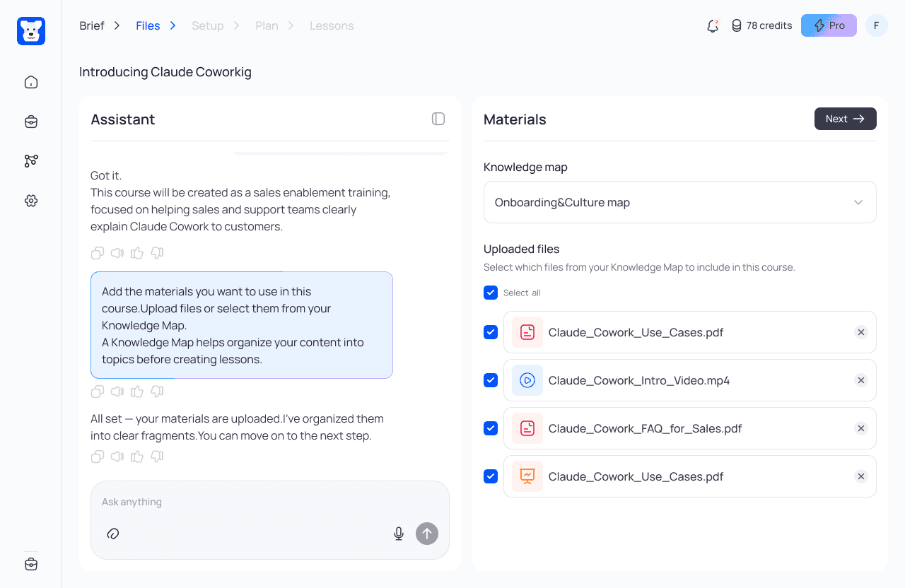Give a thumbs up to the last message
The image size is (905, 588).
coord(136,456)
